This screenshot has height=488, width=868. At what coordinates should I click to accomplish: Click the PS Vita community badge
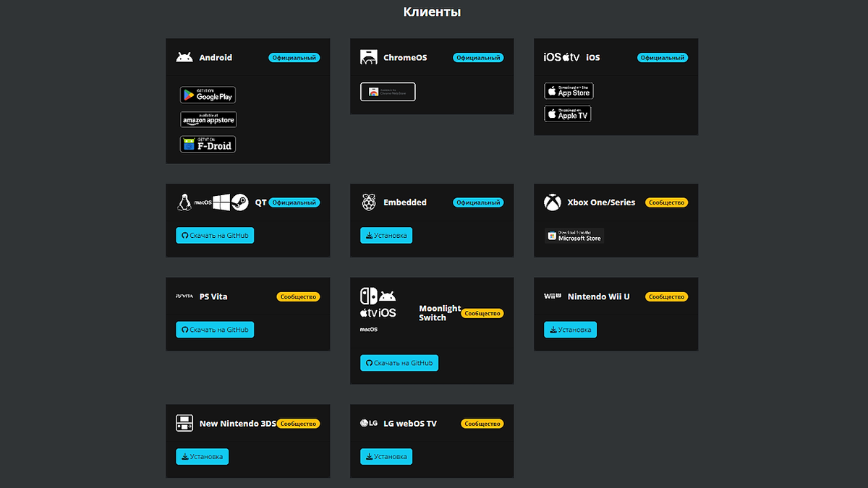298,297
